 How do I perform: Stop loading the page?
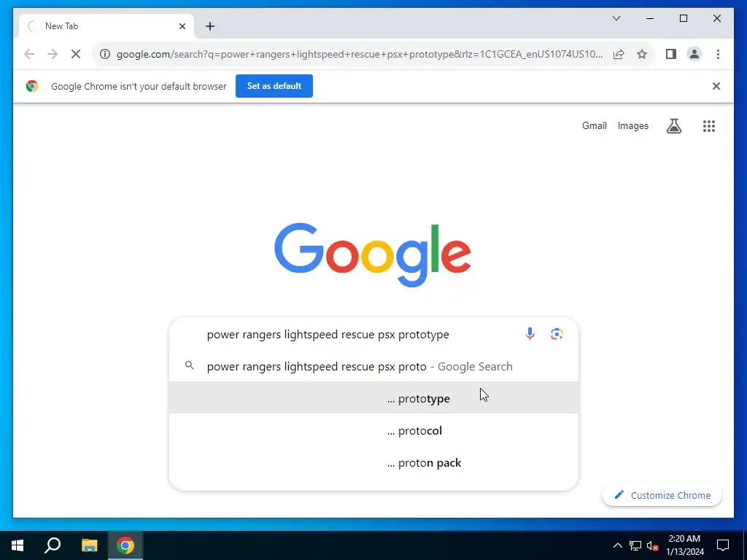[76, 54]
